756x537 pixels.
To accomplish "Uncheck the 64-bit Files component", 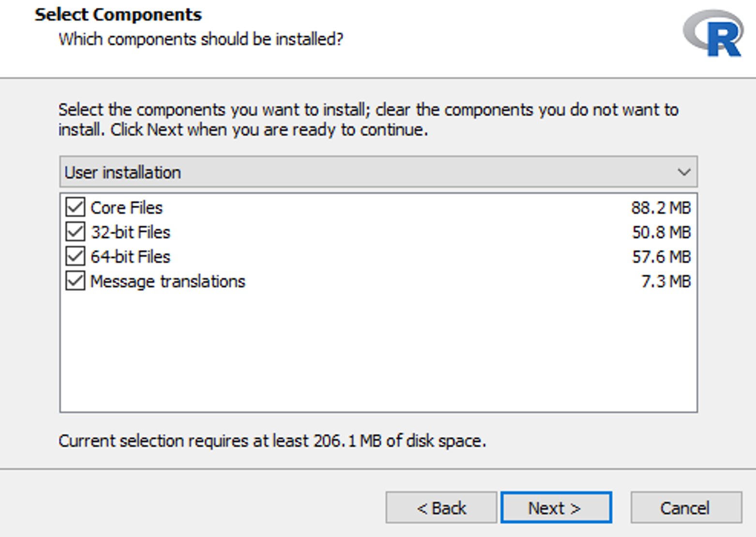I will point(74,256).
